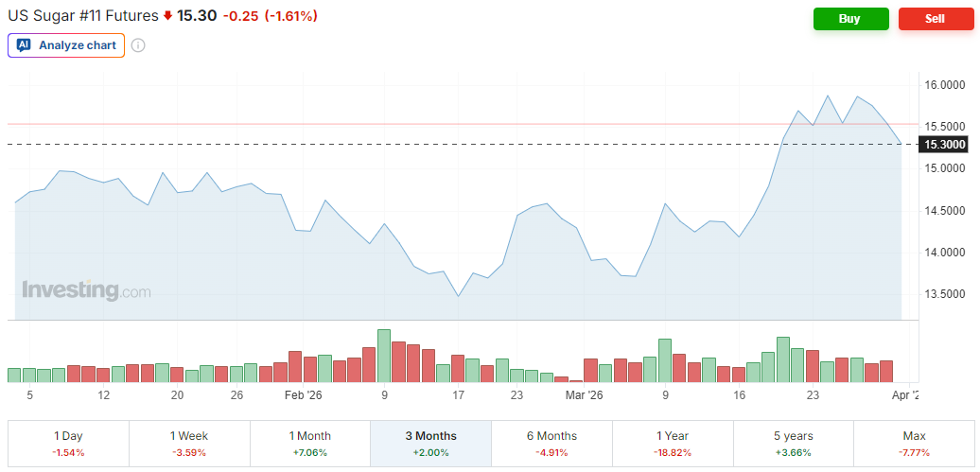Choose the 3 Months range tab
Viewport: 980px width, 472px height.
(430, 443)
